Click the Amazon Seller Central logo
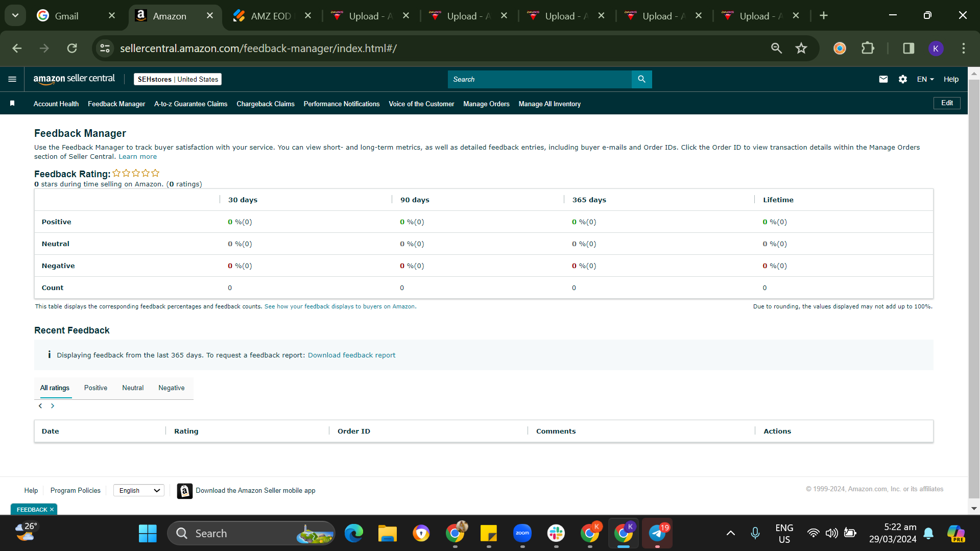 click(74, 79)
